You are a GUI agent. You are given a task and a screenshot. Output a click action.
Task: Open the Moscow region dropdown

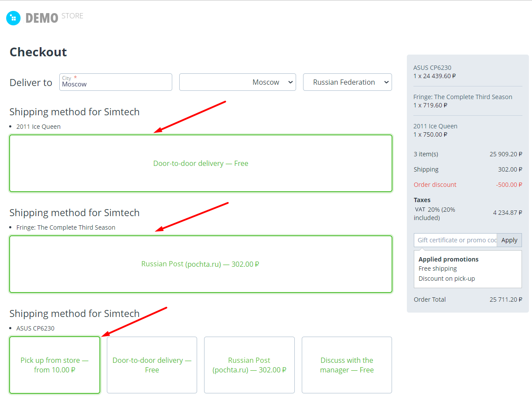(238, 82)
